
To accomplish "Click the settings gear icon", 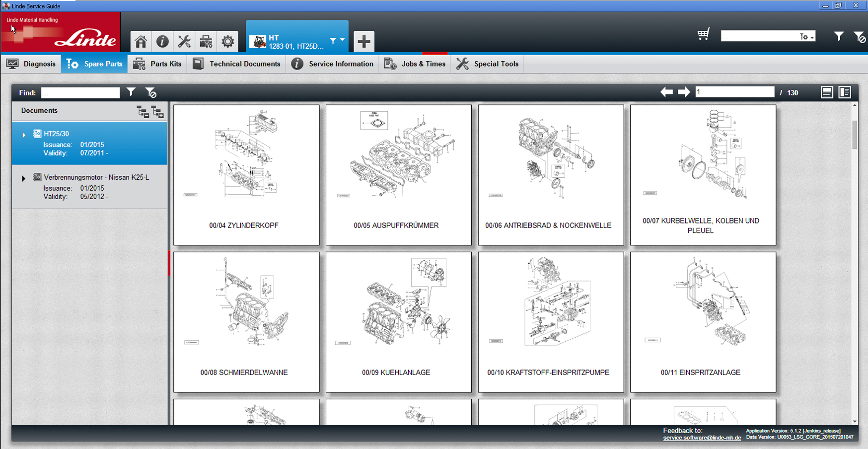I will (228, 41).
